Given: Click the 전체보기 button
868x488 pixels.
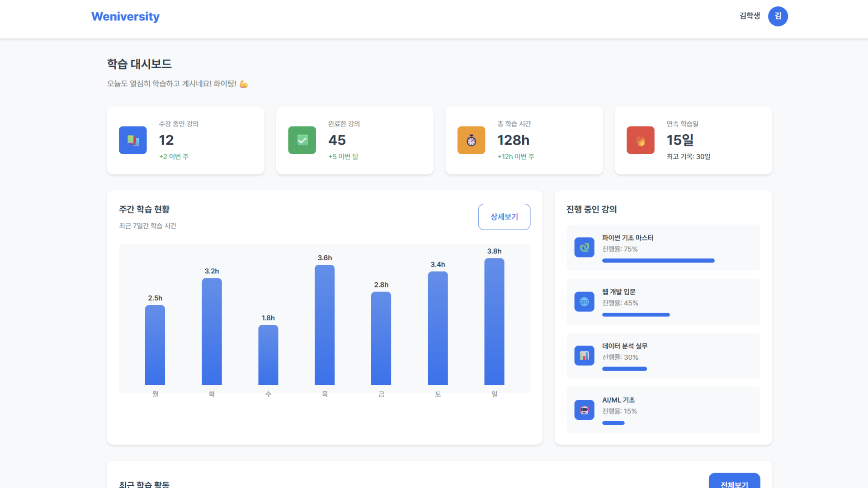Looking at the screenshot, I should tap(734, 483).
